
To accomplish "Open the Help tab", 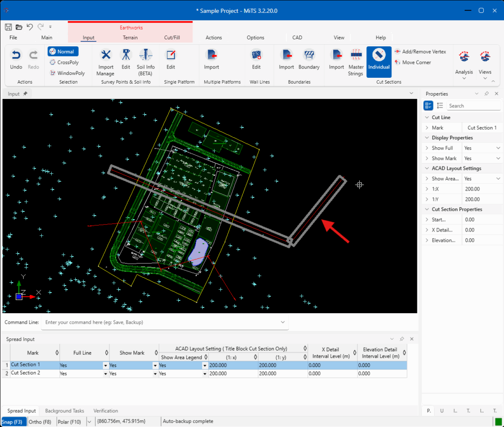I will [381, 37].
